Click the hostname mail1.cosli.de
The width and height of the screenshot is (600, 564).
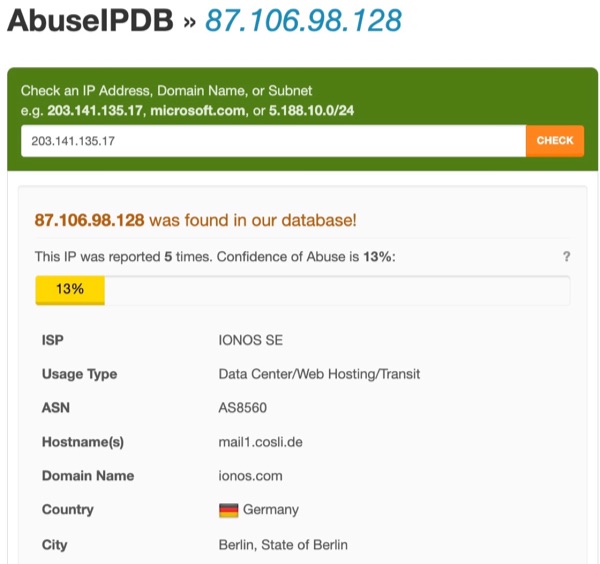[x=261, y=442]
